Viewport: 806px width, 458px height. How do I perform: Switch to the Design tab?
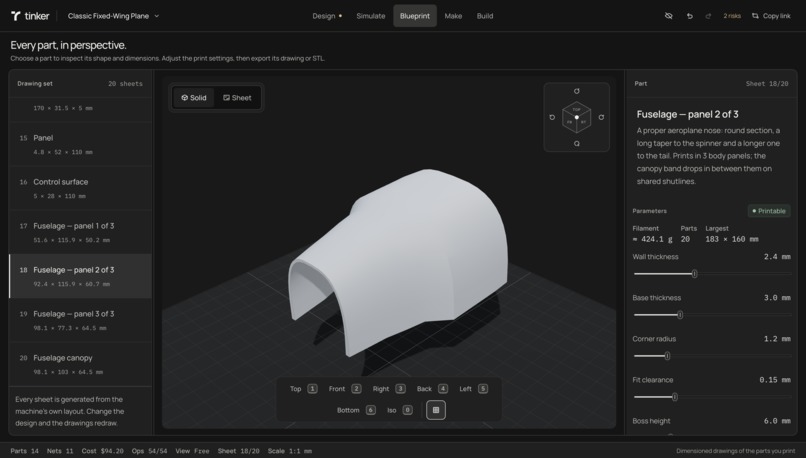(x=327, y=16)
